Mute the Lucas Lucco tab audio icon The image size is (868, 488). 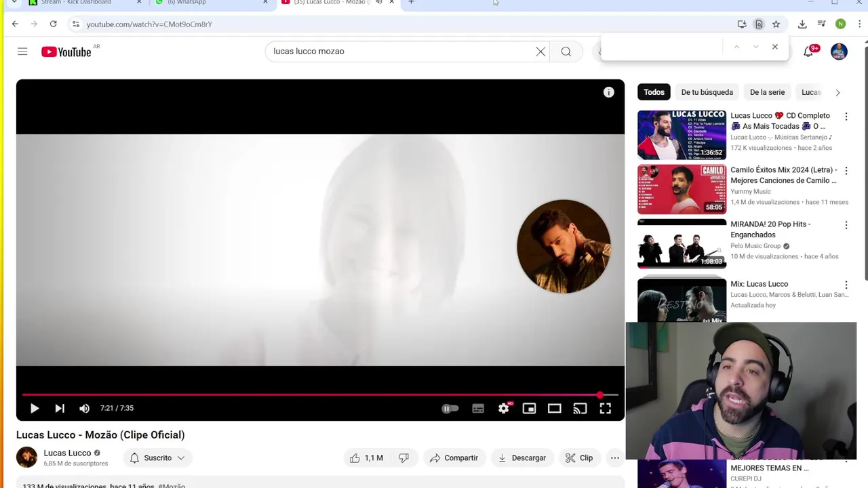(x=379, y=2)
